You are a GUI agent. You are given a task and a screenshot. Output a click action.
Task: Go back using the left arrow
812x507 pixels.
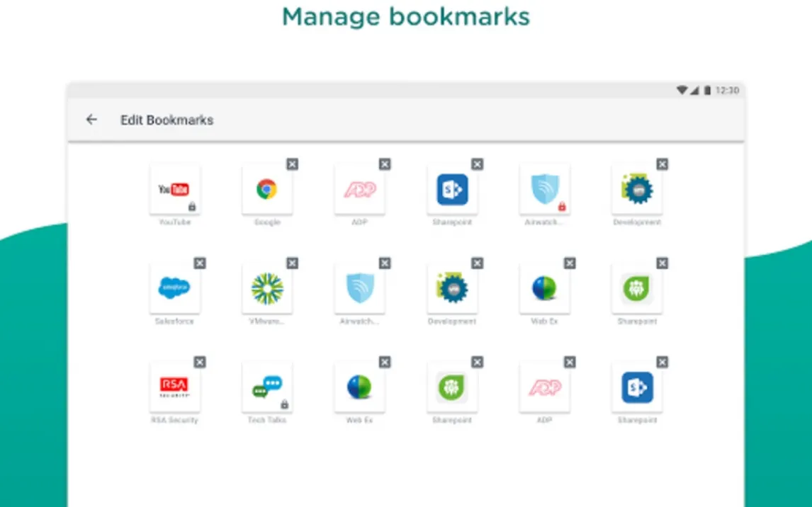click(91, 120)
